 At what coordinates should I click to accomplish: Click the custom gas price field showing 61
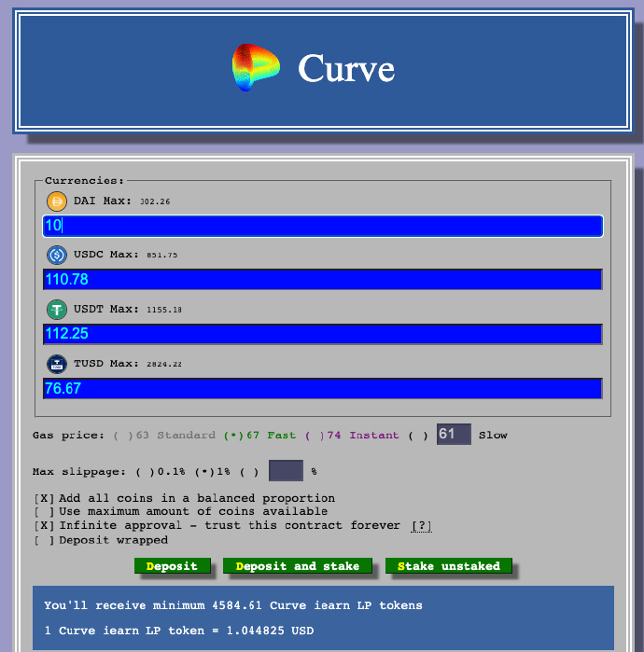[454, 434]
